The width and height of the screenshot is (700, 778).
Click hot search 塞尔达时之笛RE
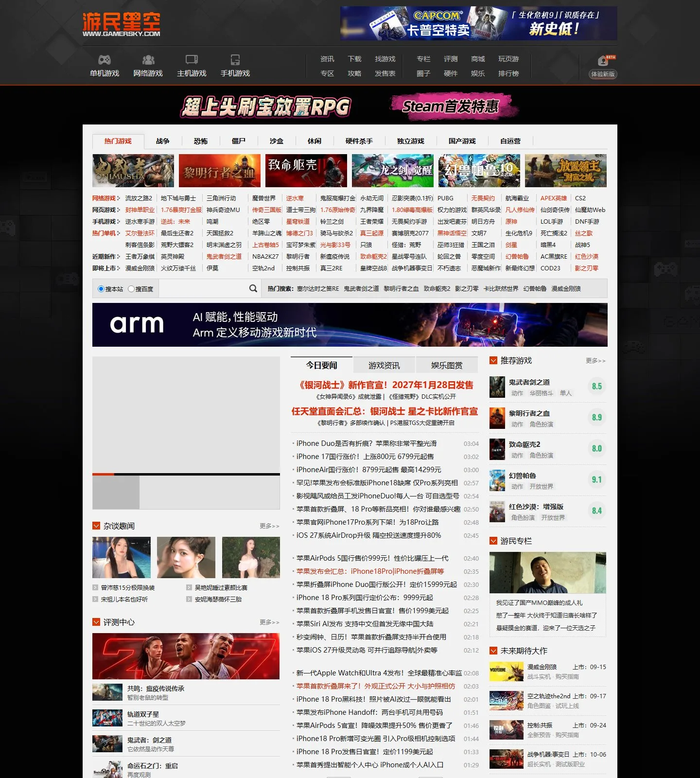click(x=318, y=289)
